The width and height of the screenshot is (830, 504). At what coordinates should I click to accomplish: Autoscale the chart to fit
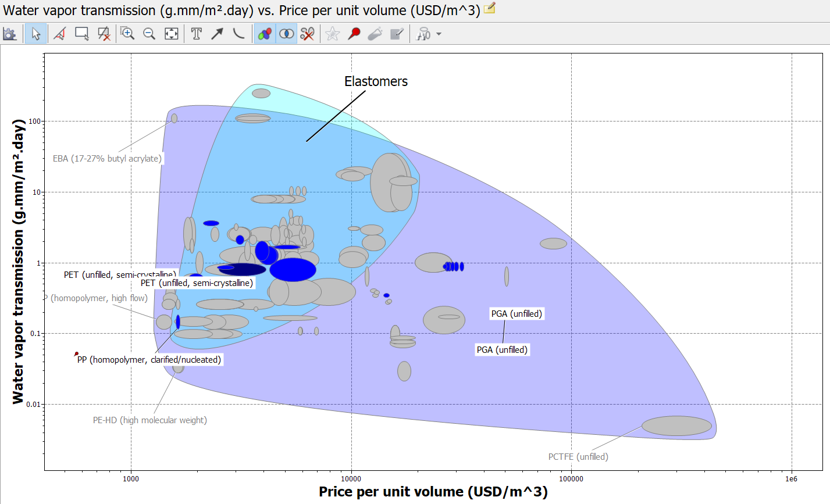(x=172, y=34)
